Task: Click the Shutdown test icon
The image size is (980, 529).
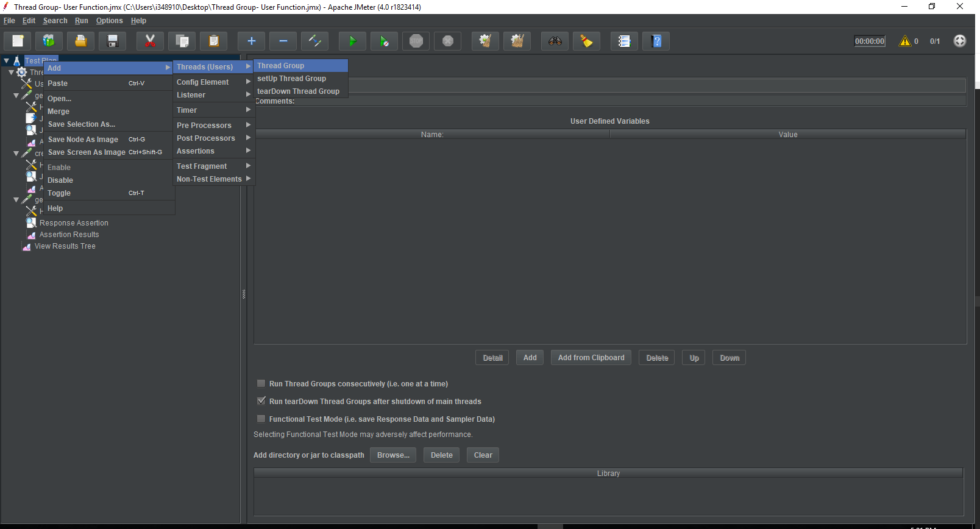Action: click(447, 41)
